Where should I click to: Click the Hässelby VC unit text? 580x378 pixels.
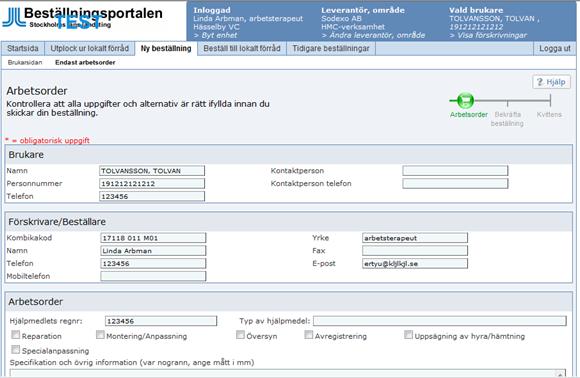coord(216,27)
